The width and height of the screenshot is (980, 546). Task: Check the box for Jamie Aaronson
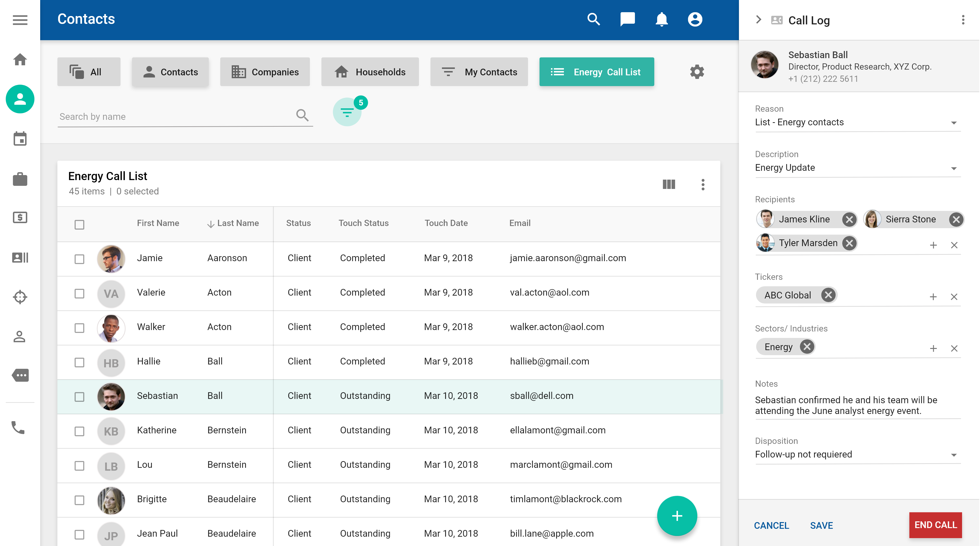[x=79, y=259]
